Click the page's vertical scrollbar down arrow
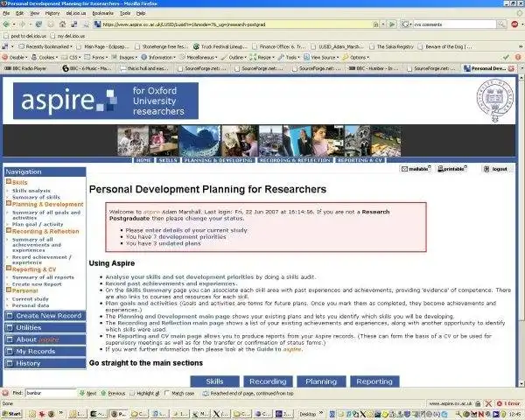 pos(521,384)
